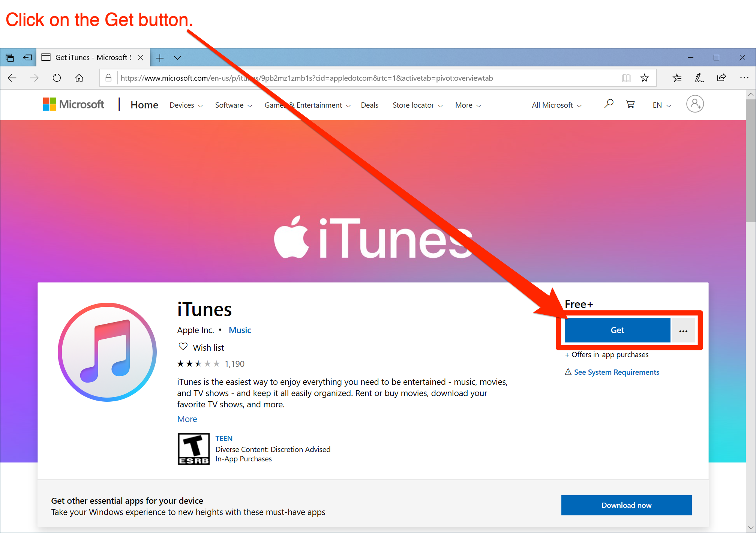756x533 pixels.
Task: Expand the Software dropdown menu
Action: (x=232, y=105)
